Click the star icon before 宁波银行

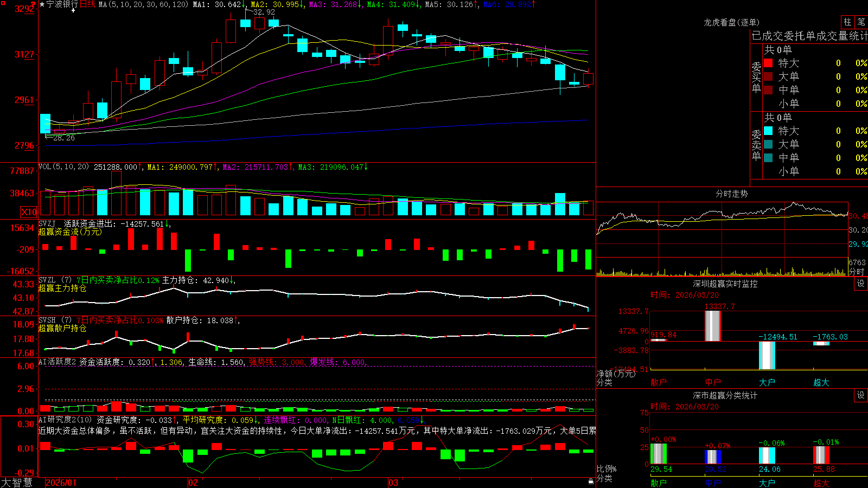(x=42, y=4)
